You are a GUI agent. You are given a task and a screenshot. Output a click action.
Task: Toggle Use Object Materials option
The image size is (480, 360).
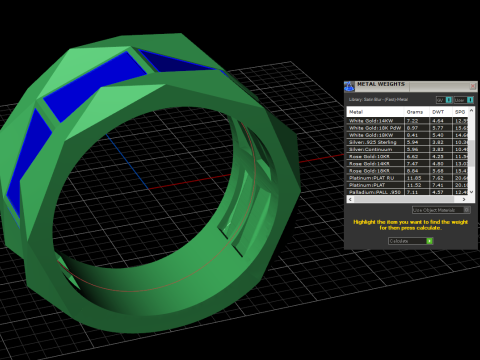click(x=441, y=210)
